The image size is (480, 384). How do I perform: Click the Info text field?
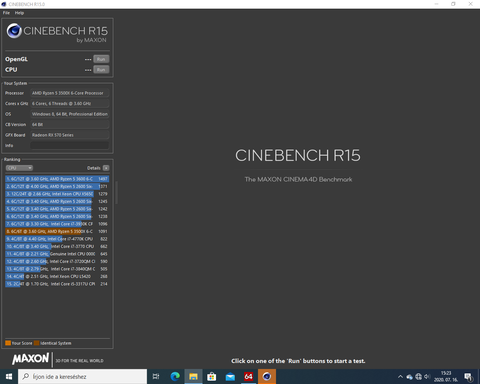click(x=70, y=145)
